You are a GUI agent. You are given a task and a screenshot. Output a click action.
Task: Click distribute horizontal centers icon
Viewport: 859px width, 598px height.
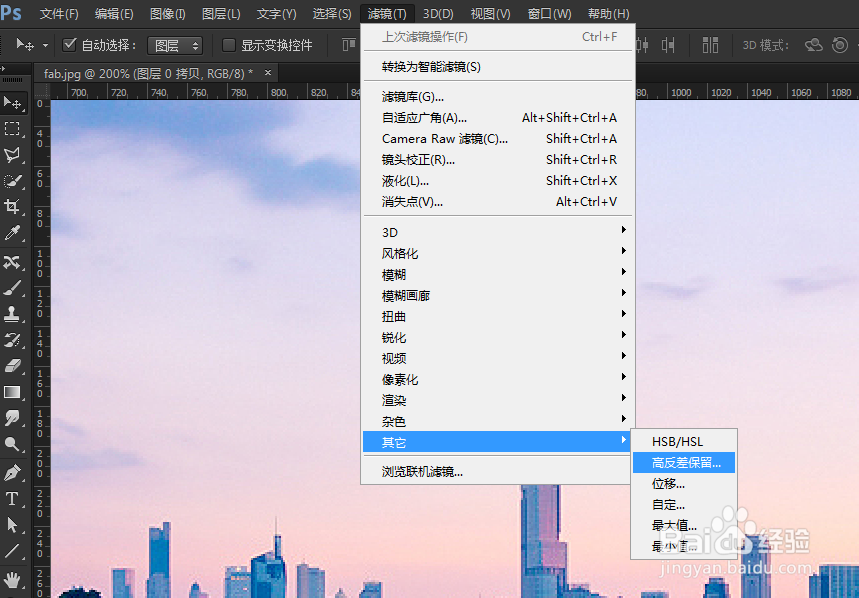(x=643, y=45)
